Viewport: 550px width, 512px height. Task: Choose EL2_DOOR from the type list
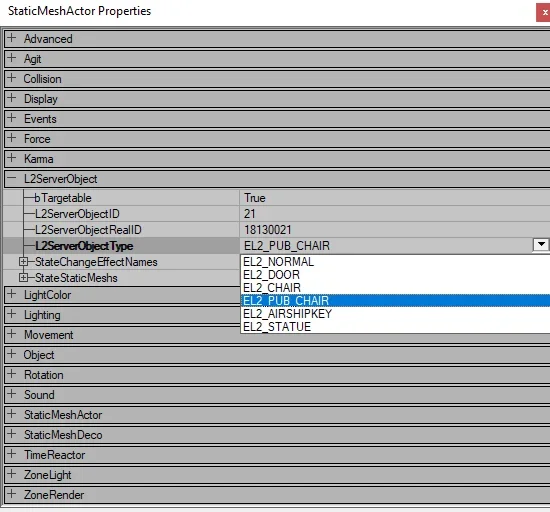[395, 275]
